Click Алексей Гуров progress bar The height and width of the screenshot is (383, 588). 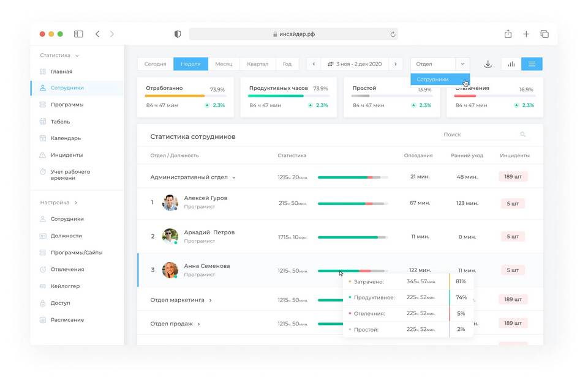pyautogui.click(x=353, y=204)
